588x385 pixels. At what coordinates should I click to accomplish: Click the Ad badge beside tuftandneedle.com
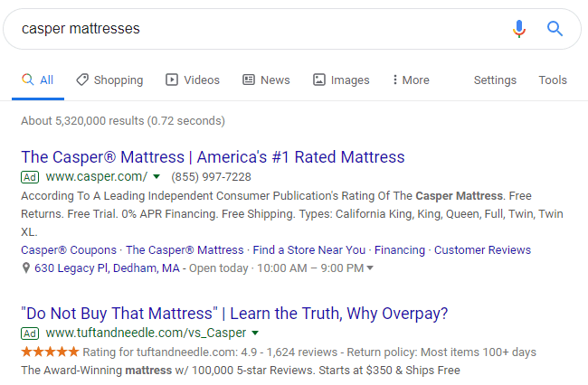[30, 333]
